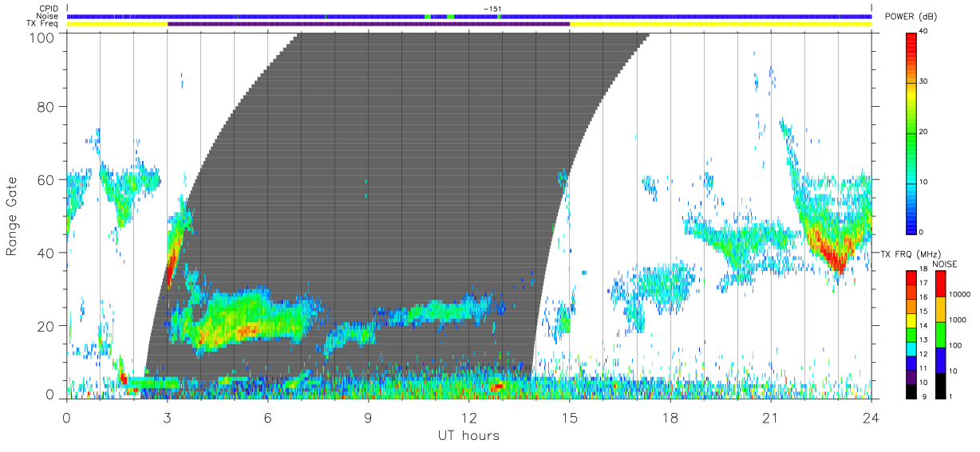
Task: Click the green NOISE swatch above 100
Action: tap(940, 333)
